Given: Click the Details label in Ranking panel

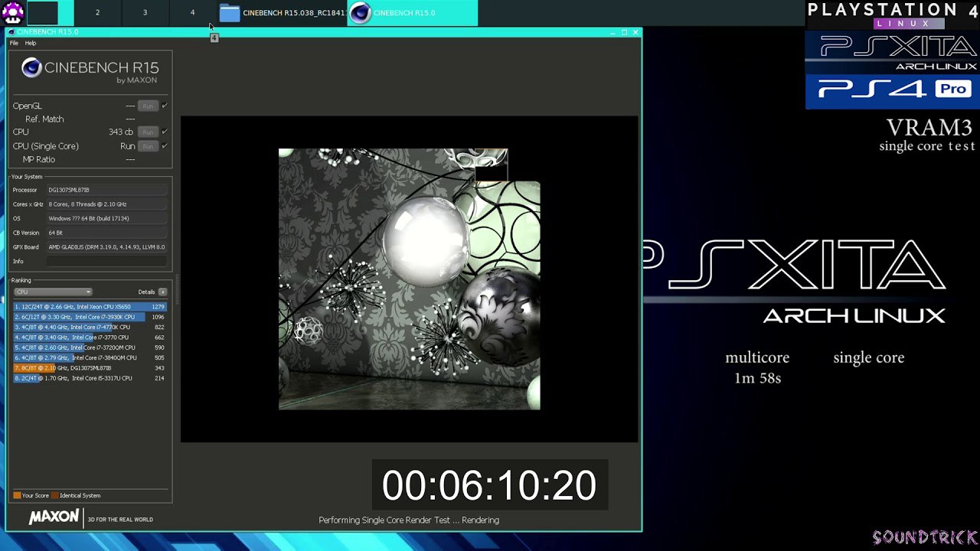Looking at the screenshot, I should (x=146, y=292).
